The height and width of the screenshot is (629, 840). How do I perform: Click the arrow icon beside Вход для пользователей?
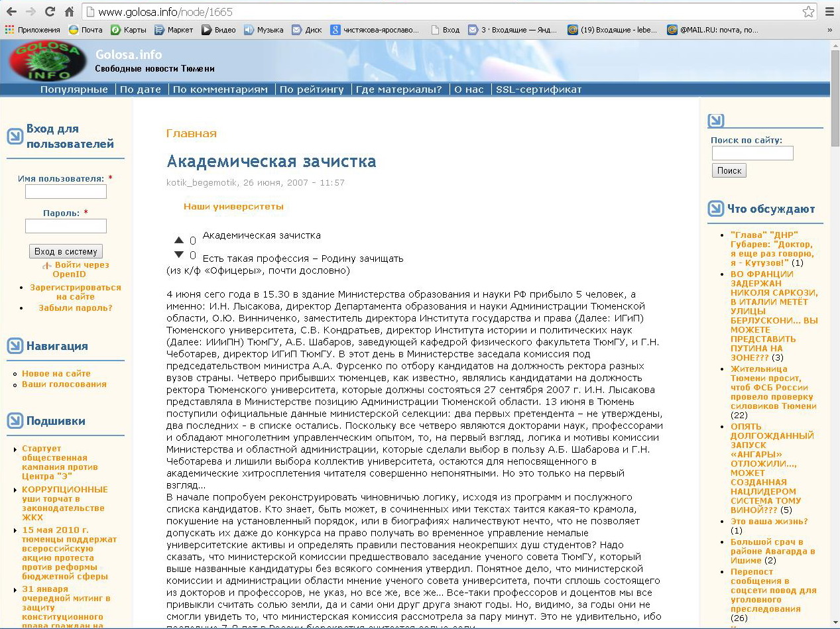pyautogui.click(x=15, y=136)
